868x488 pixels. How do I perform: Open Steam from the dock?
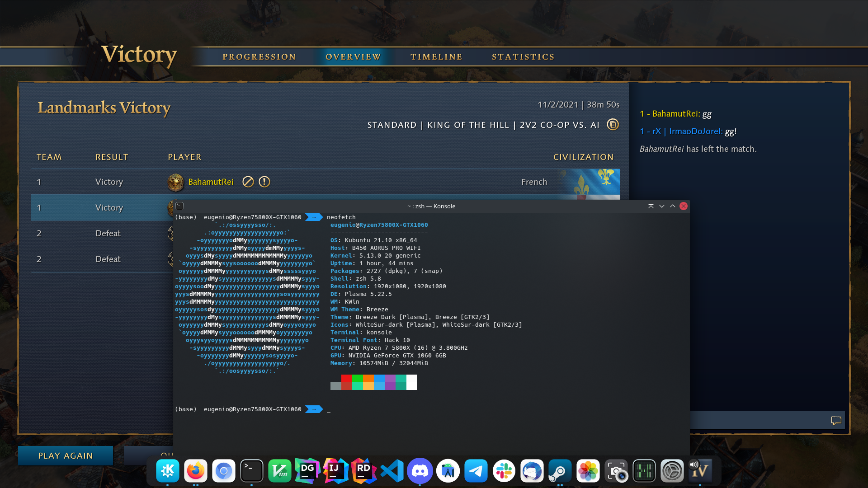pyautogui.click(x=560, y=471)
